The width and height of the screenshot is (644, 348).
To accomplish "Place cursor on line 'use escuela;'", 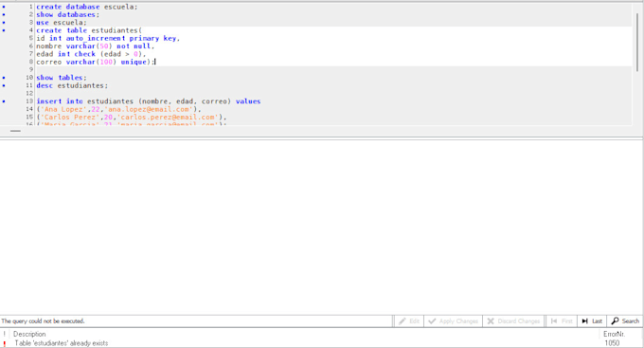I will tap(62, 23).
